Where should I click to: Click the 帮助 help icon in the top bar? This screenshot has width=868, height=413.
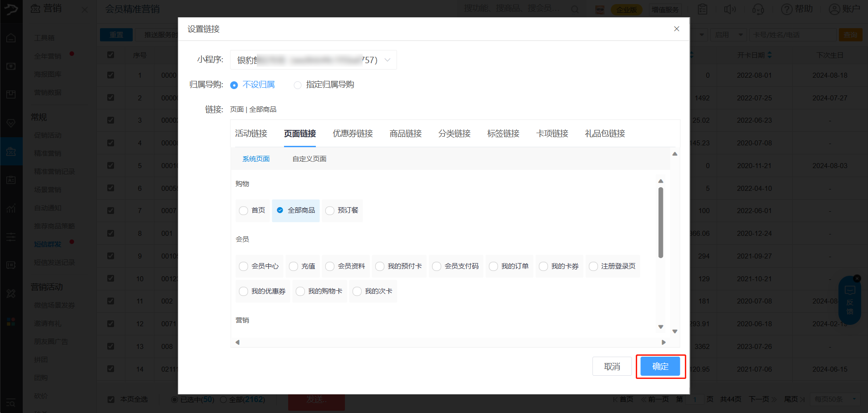(787, 10)
